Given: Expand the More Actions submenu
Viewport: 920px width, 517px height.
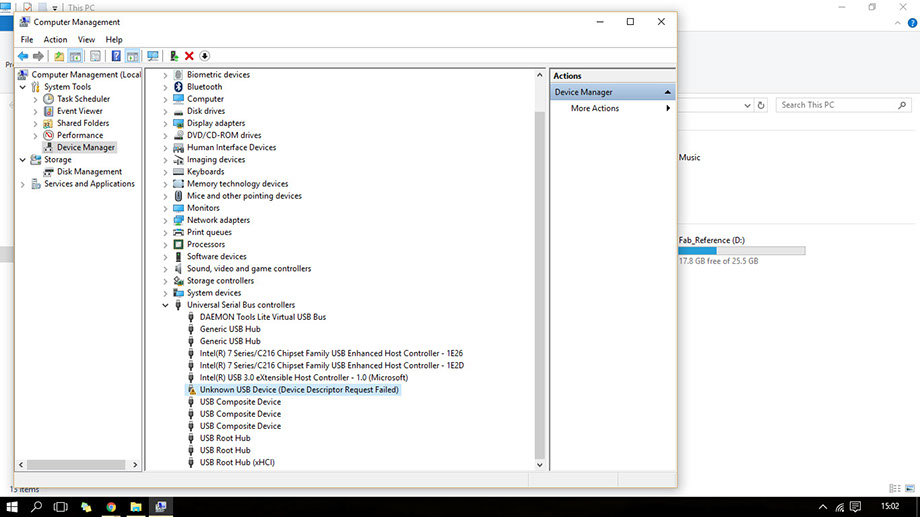Looking at the screenshot, I should pos(668,109).
